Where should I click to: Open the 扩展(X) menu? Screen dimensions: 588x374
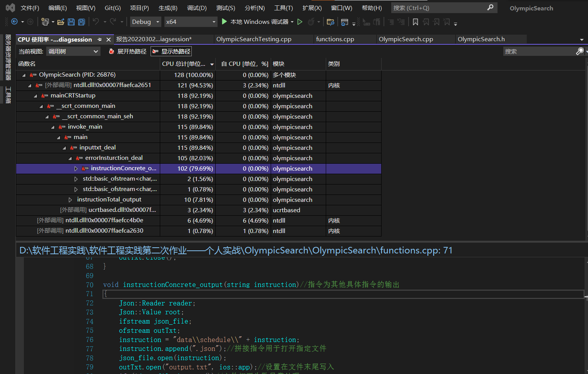[312, 8]
